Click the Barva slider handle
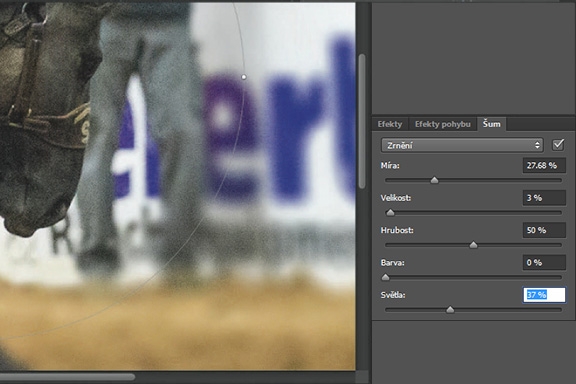This screenshot has height=384, width=576. coord(385,277)
